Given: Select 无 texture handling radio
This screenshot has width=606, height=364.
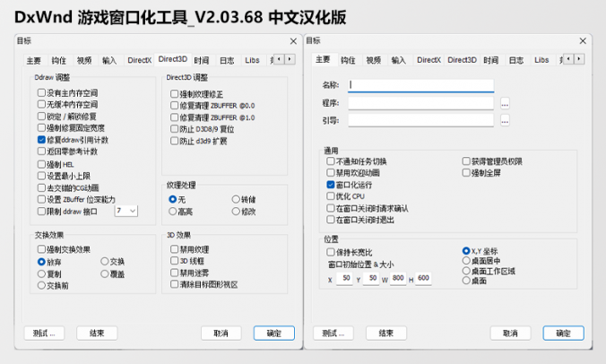Looking at the screenshot, I should pyautogui.click(x=173, y=199).
